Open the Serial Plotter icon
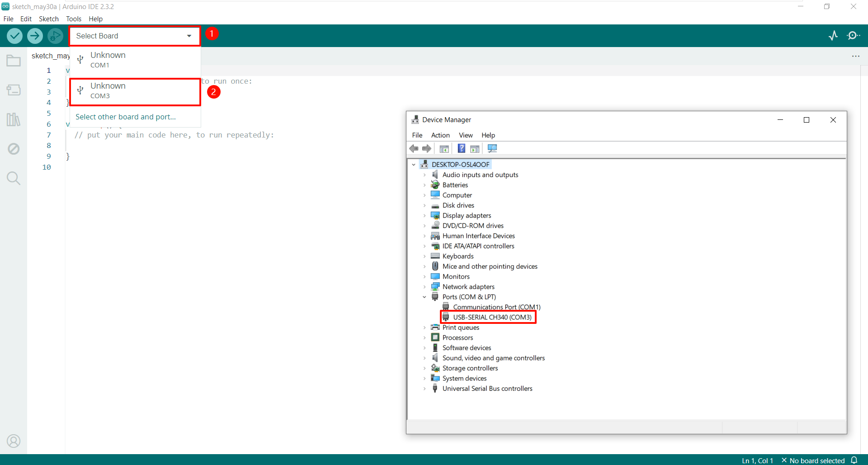This screenshot has width=868, height=465. [833, 36]
